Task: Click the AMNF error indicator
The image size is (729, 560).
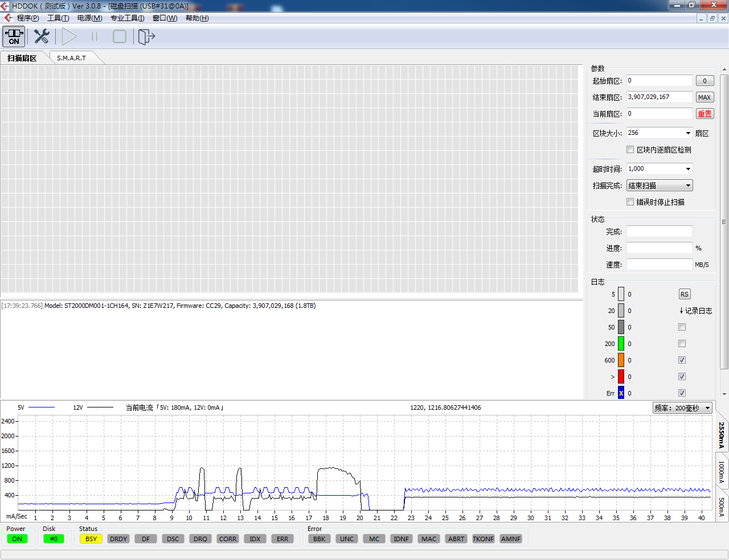Action: (511, 539)
